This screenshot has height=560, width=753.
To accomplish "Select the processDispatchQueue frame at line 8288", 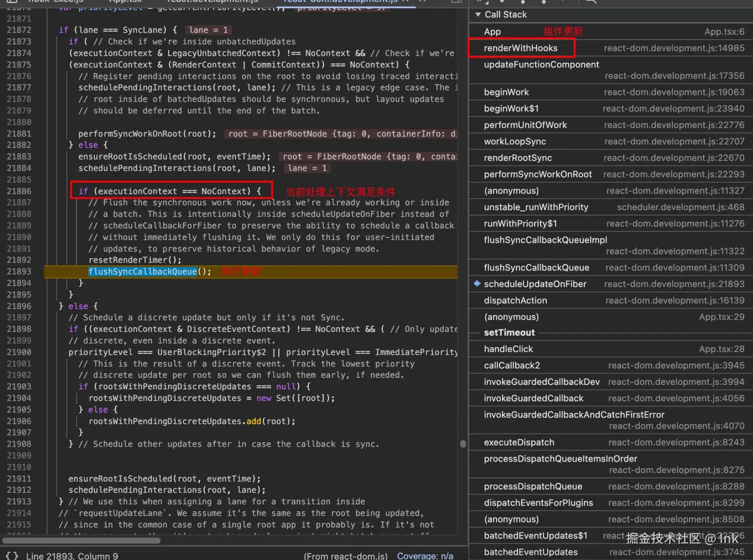I will (610, 487).
